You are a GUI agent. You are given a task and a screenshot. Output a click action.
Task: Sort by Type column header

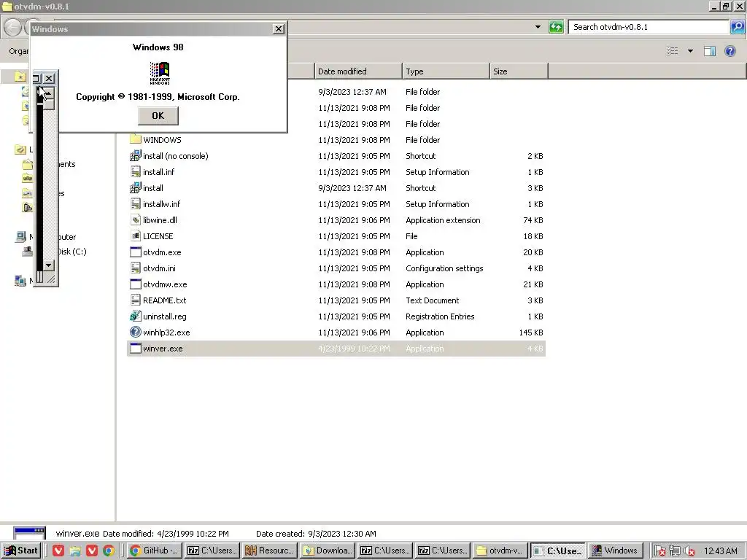[x=446, y=71]
